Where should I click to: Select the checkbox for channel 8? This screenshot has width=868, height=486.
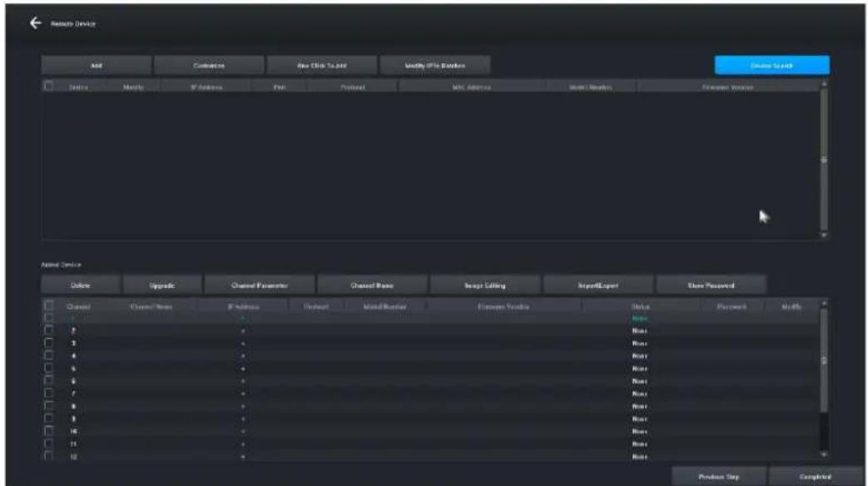49,406
